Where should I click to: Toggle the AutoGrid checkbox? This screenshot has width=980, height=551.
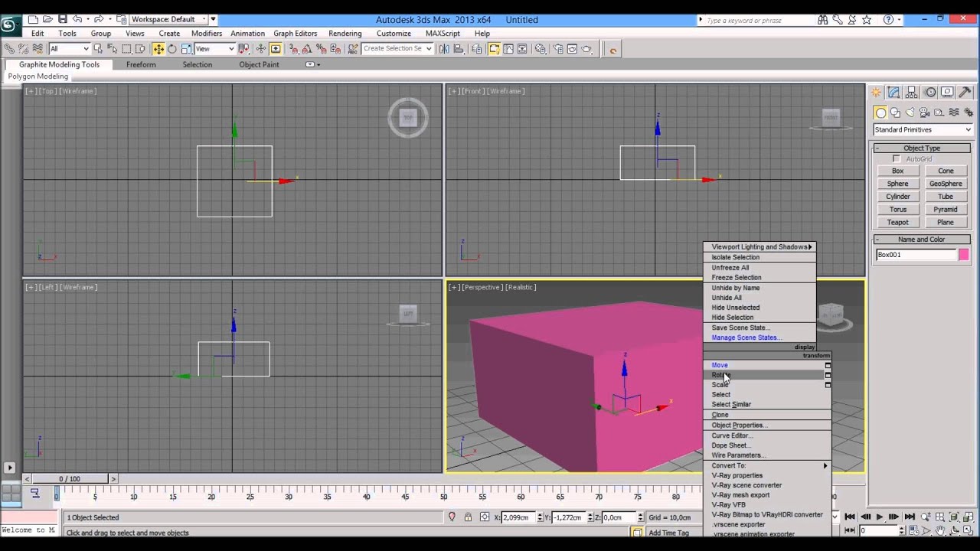(897, 159)
